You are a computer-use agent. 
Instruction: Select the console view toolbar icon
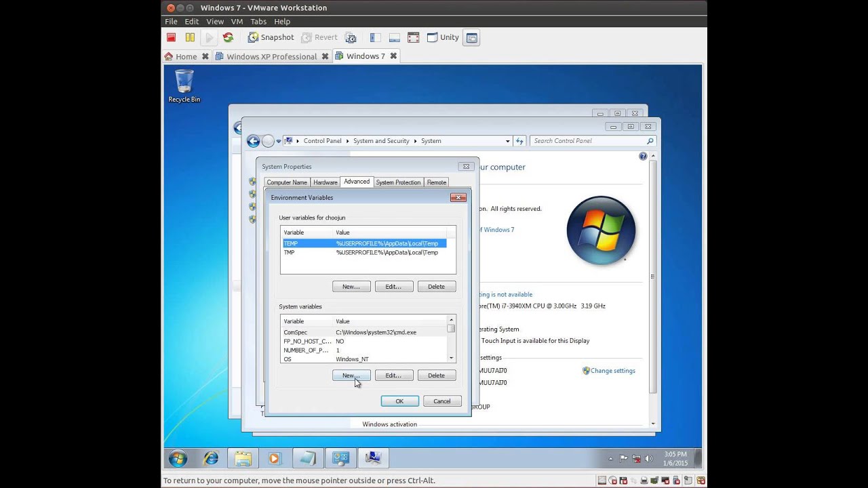471,38
